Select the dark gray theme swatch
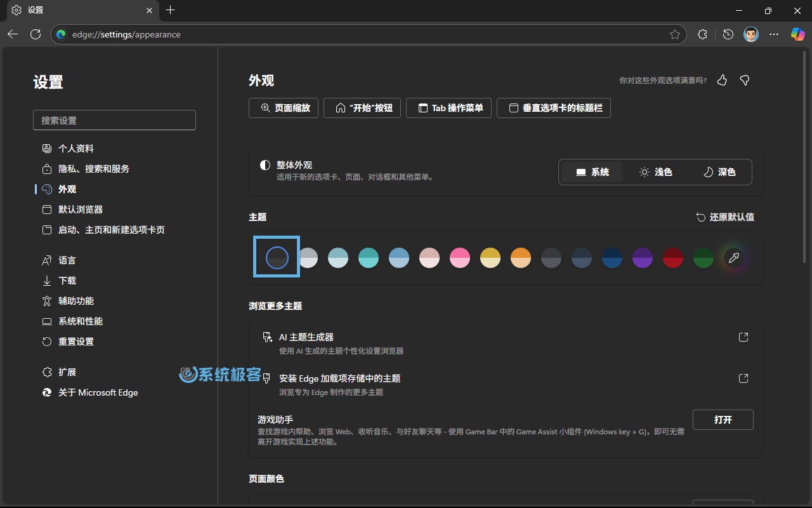812x508 pixels. 551,258
